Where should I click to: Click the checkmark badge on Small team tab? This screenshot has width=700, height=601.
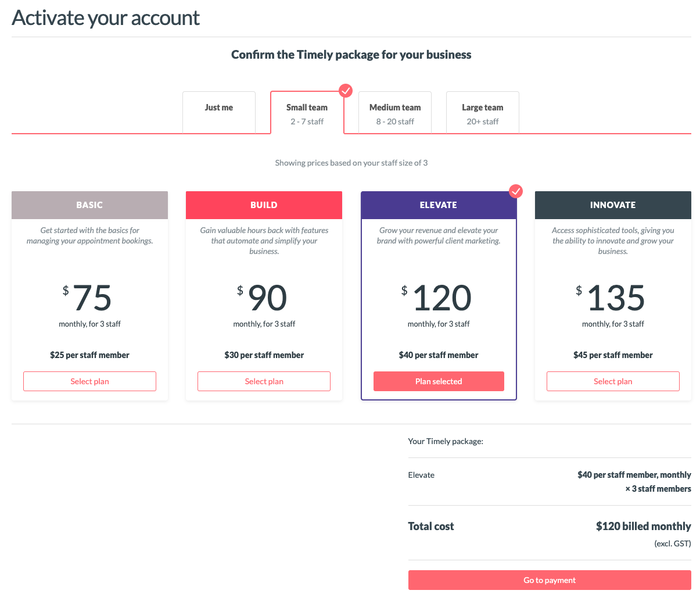coord(345,91)
